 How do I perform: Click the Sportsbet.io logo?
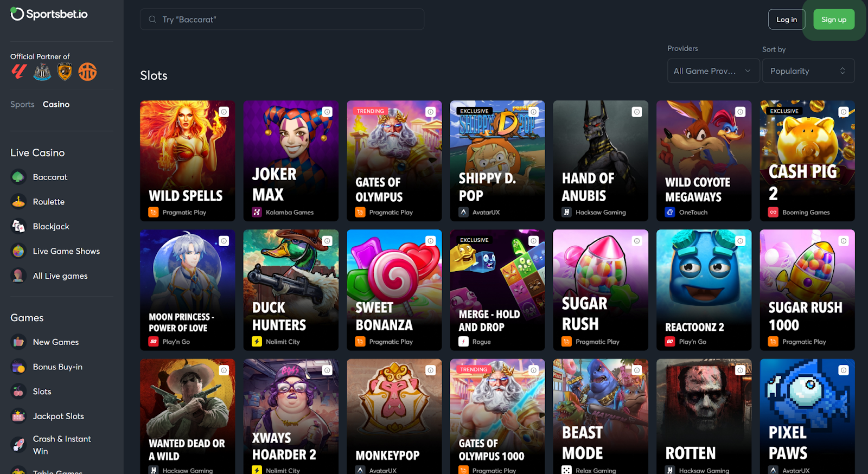click(x=49, y=14)
